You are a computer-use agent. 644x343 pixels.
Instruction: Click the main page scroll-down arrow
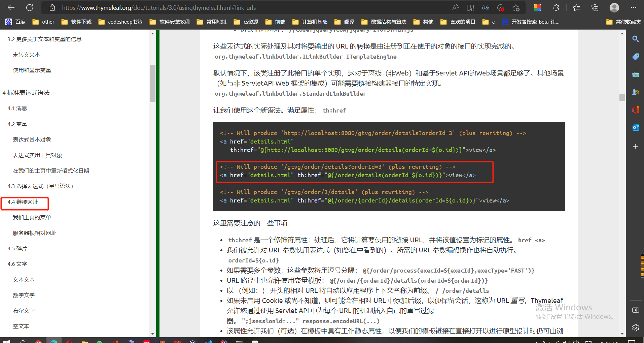(x=622, y=334)
